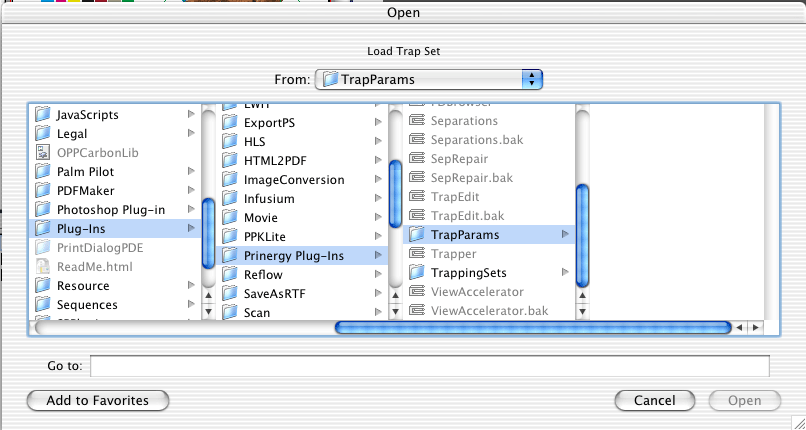The height and width of the screenshot is (430, 806).
Task: Click the Go to text field
Action: point(430,366)
